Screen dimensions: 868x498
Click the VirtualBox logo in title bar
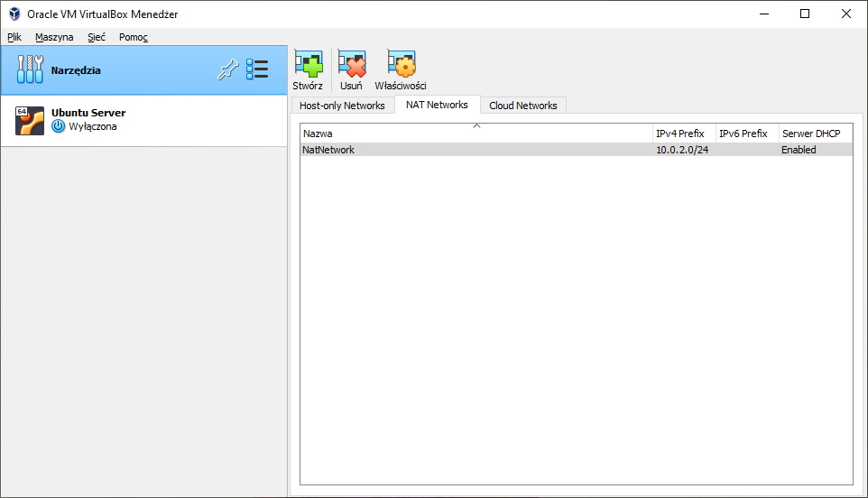click(x=14, y=14)
